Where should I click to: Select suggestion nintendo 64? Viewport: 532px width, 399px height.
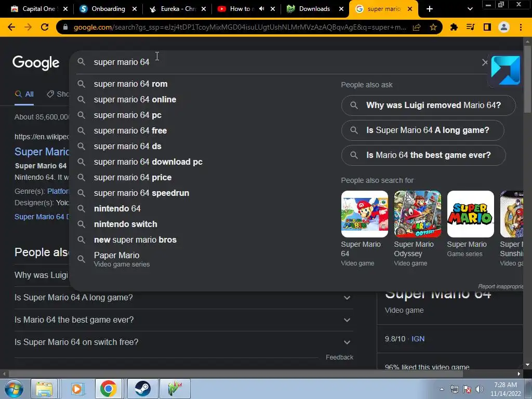(204, 209)
